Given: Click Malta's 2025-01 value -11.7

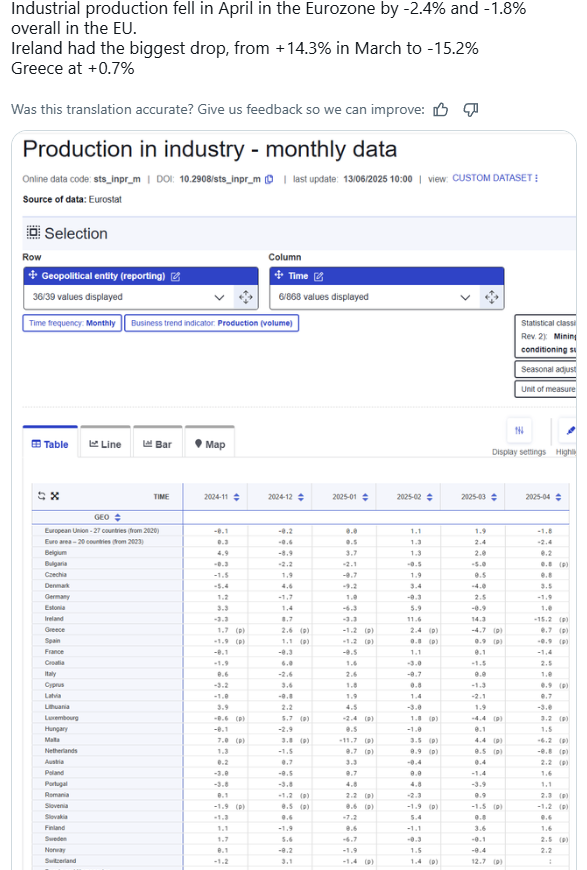Looking at the screenshot, I should coord(348,740).
